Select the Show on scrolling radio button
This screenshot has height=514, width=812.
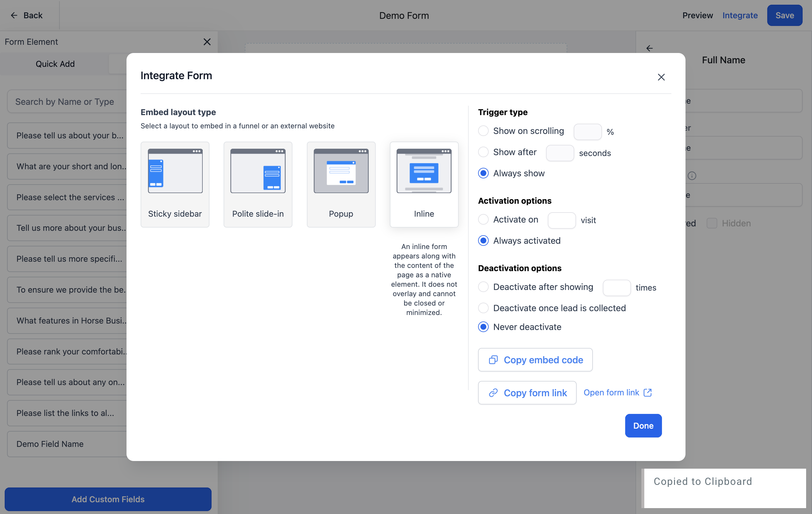tap(483, 131)
